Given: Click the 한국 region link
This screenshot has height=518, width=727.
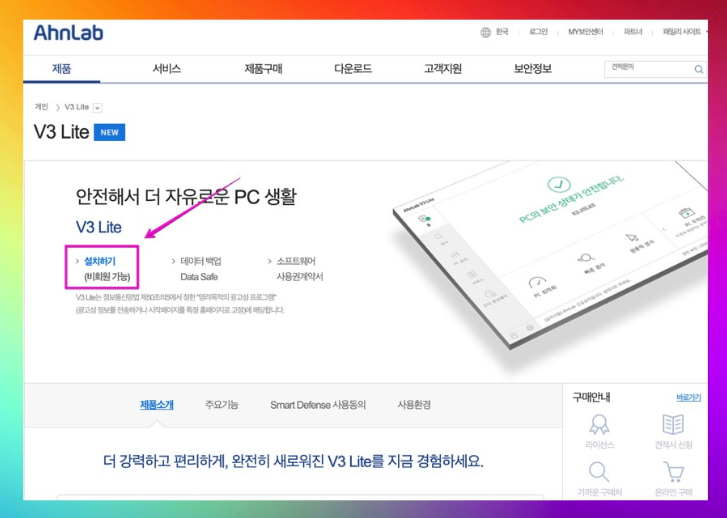Looking at the screenshot, I should tap(502, 32).
